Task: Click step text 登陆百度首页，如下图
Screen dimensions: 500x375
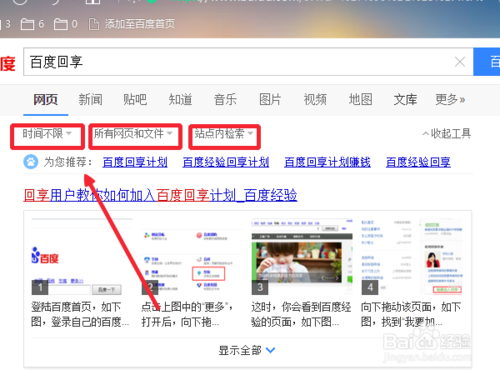Action: (80, 314)
